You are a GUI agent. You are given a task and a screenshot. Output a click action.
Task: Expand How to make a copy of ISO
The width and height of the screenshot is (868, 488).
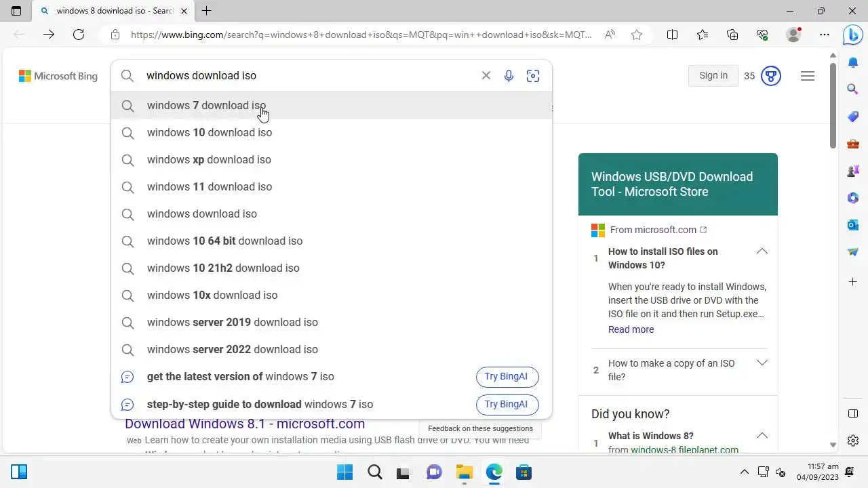(762, 363)
